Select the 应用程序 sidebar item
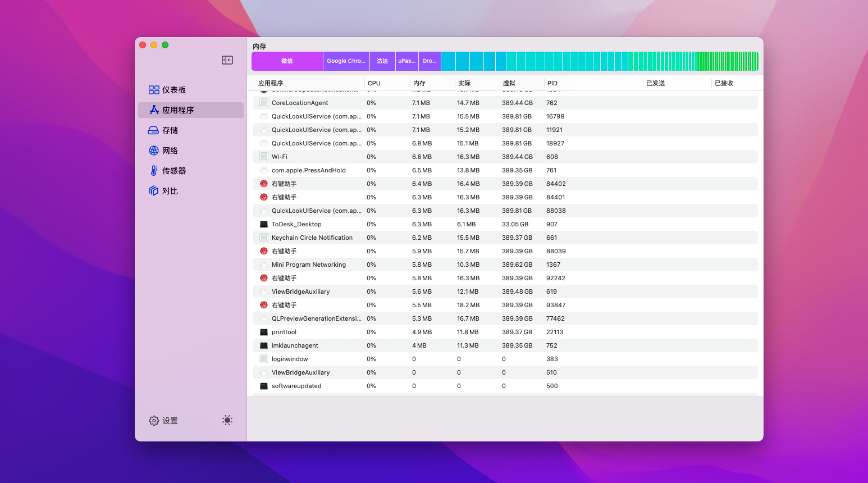This screenshot has width=868, height=483. pos(171,110)
